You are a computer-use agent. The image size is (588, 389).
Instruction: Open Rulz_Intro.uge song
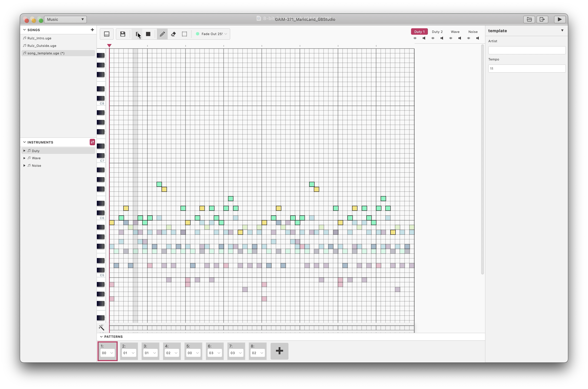[x=58, y=38]
